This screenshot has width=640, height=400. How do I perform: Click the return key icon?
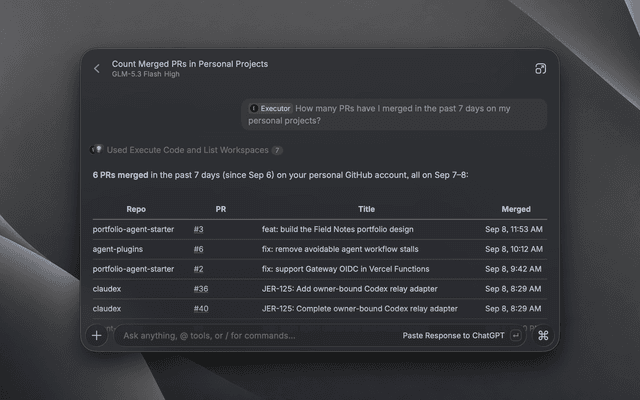pyautogui.click(x=516, y=336)
